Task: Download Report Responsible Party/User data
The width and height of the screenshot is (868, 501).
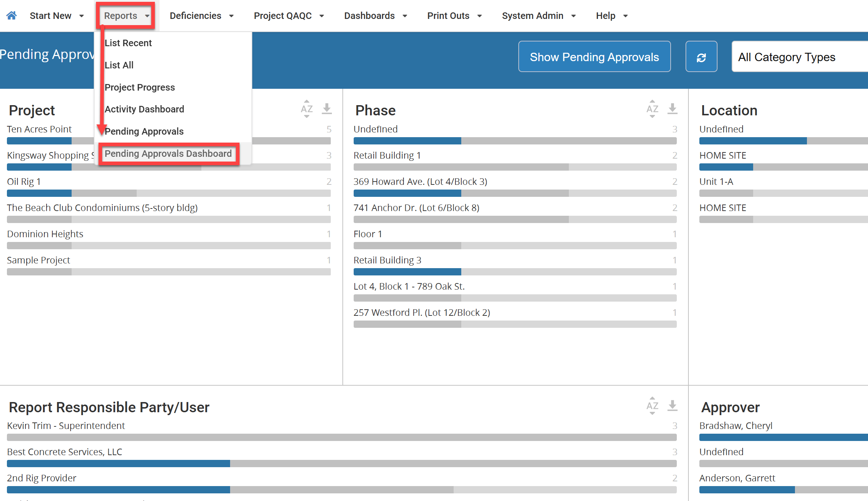Action: (672, 405)
